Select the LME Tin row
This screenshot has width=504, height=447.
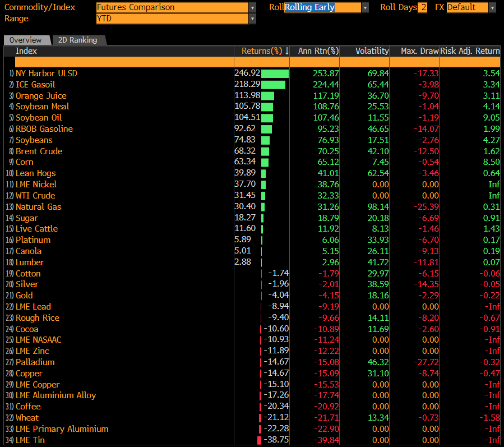(30, 440)
